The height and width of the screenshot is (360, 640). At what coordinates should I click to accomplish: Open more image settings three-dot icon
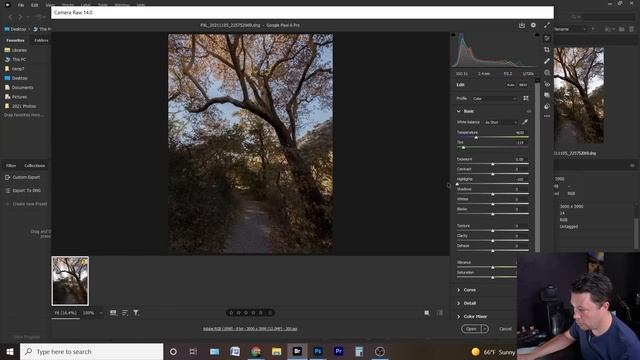tap(547, 116)
